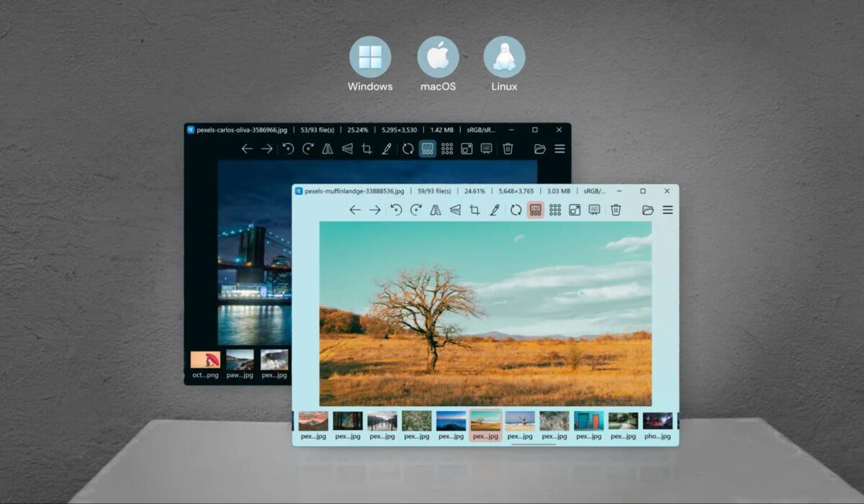864x504 pixels.
Task: Flip image horizontally in the light window
Action: pos(435,210)
